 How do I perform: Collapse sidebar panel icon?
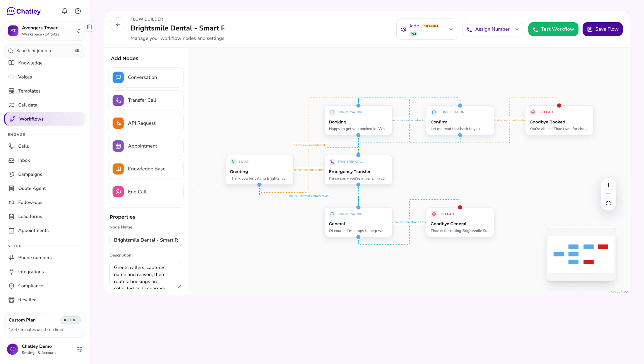click(x=90, y=27)
